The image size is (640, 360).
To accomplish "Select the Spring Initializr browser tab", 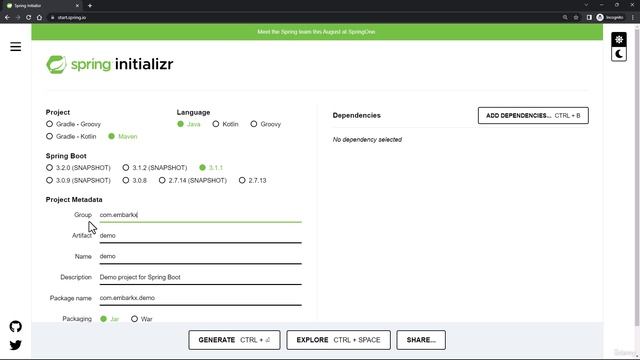I will 41,6.
